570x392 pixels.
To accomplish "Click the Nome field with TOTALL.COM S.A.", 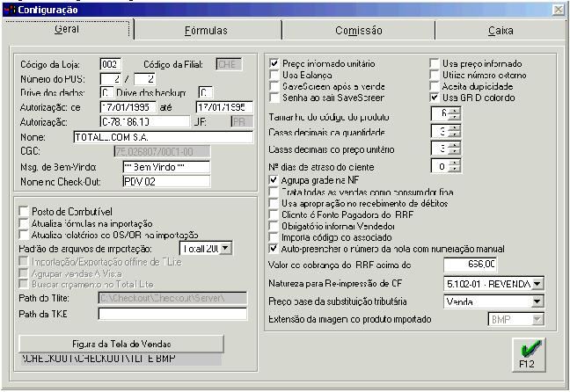I will tap(163, 137).
